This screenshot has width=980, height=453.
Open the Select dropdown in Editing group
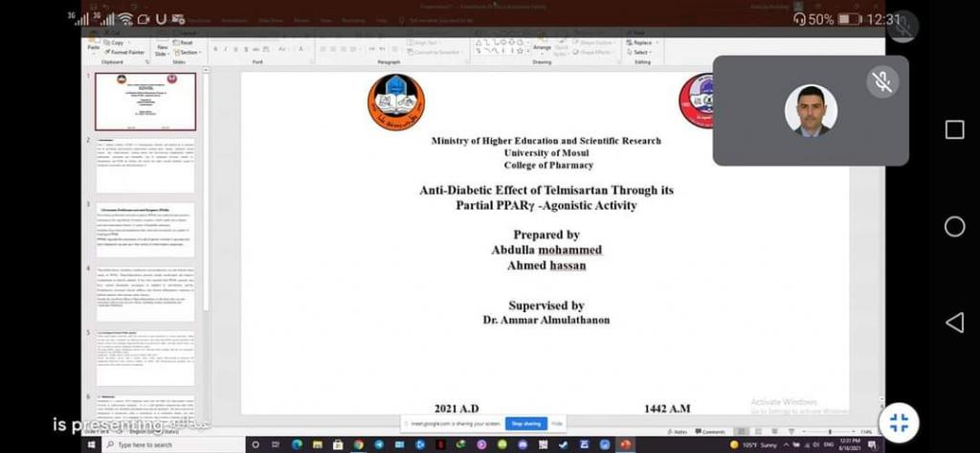(x=640, y=53)
